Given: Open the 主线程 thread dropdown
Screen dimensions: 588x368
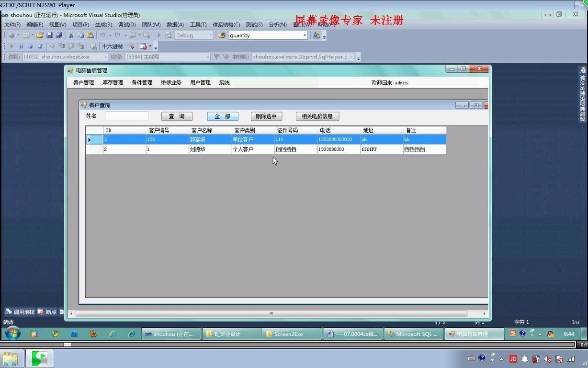Looking at the screenshot, I should pyautogui.click(x=209, y=57).
